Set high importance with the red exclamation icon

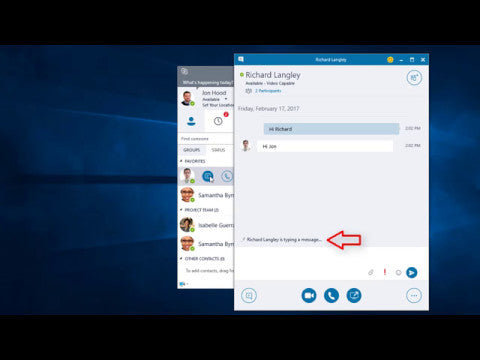tap(385, 272)
